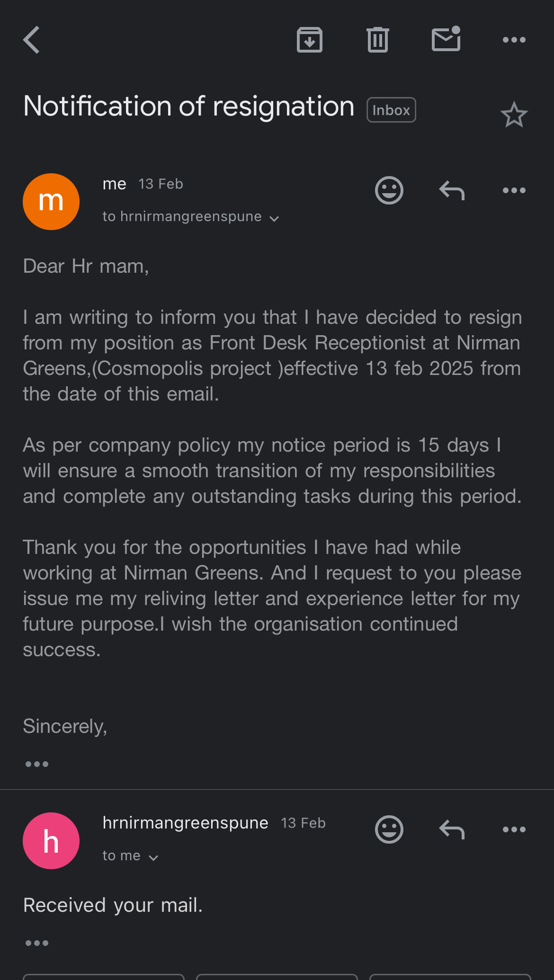Delete the email with trash icon
The width and height of the screenshot is (554, 980).
[x=377, y=40]
